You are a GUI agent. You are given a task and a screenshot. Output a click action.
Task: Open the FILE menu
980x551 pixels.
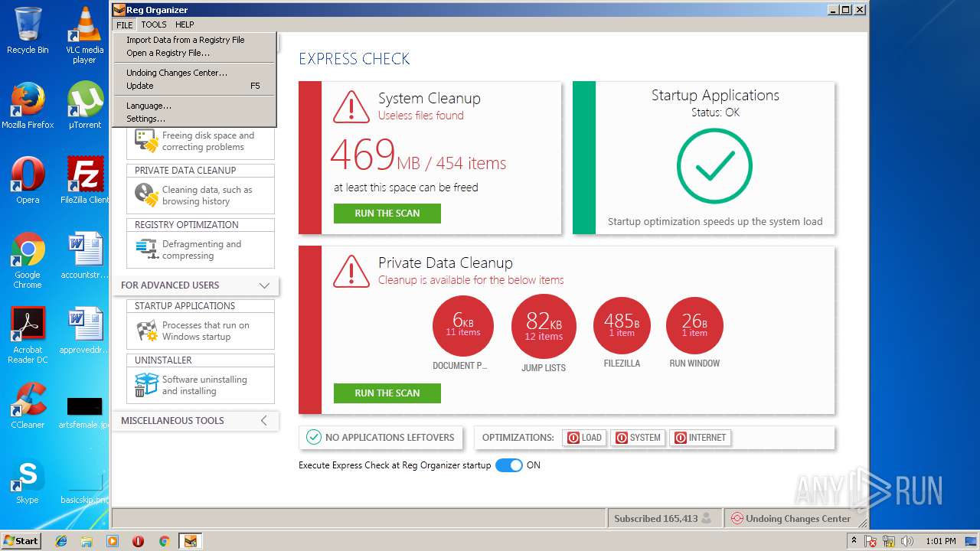(x=124, y=24)
